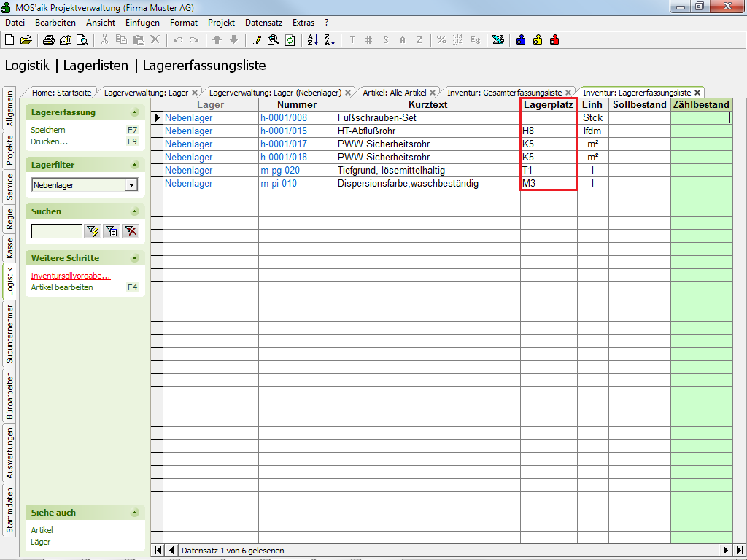Viewport: 747px width, 560px height.
Task: Click the Move down arrow icon
Action: pyautogui.click(x=233, y=40)
